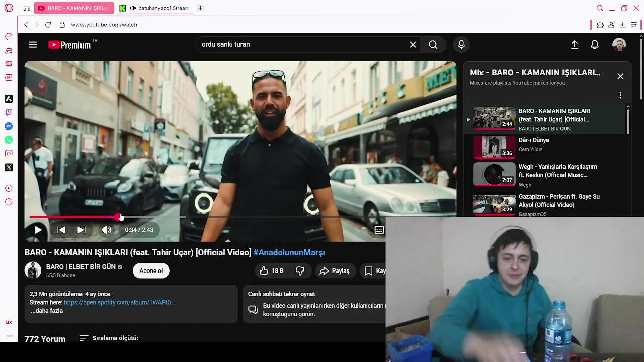The width and height of the screenshot is (644, 362).
Task: Reload the current page
Action: point(48,25)
